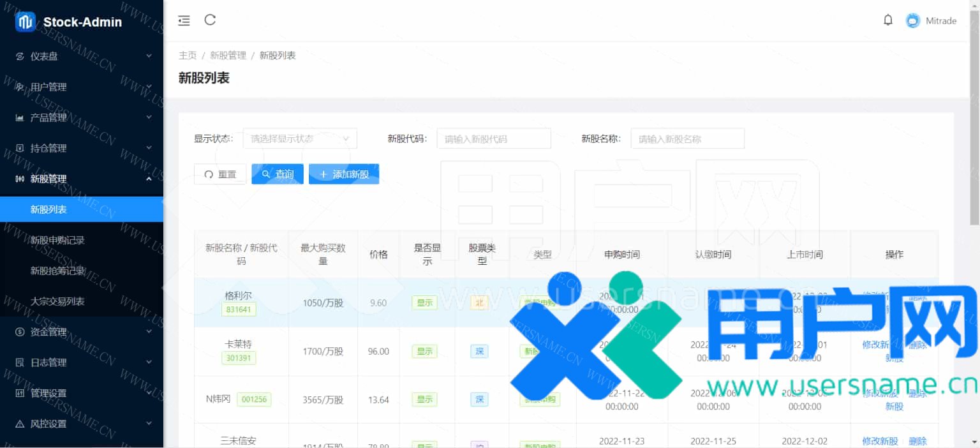
Task: Click 主页 in the breadcrumb
Action: [x=188, y=56]
